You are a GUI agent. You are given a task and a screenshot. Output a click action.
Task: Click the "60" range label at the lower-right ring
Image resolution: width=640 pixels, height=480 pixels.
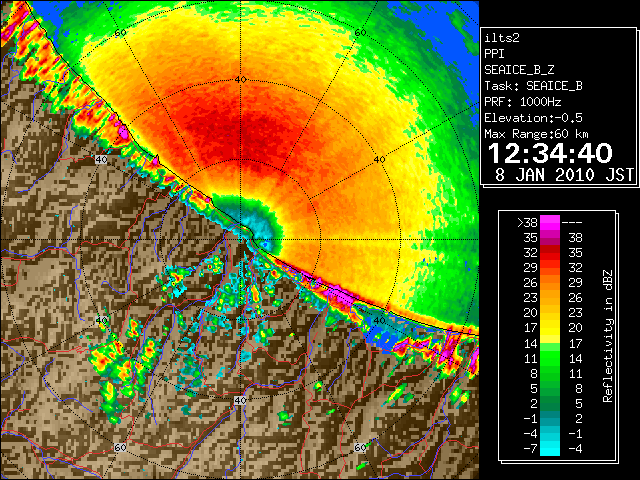click(x=360, y=448)
